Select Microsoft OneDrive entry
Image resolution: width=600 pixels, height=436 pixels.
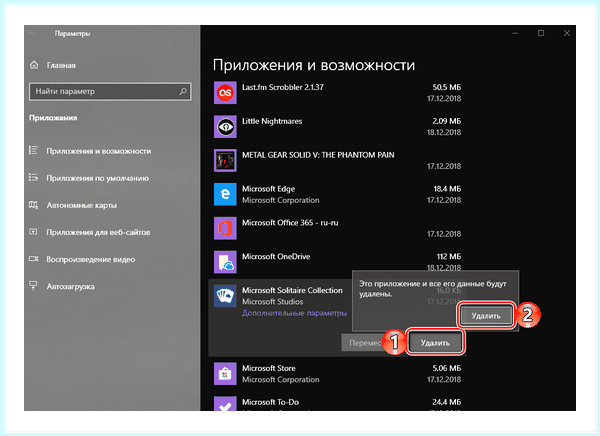coord(276,257)
